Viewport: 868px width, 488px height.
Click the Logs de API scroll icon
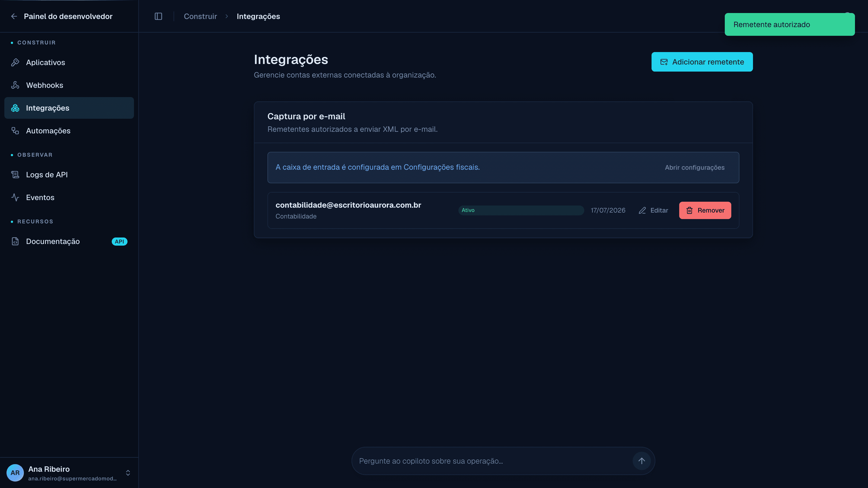tap(15, 174)
